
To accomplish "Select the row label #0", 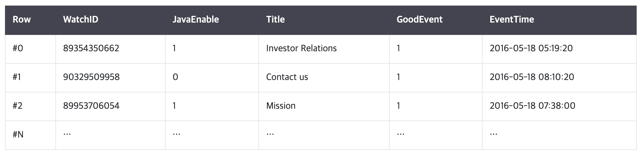I will tap(18, 48).
